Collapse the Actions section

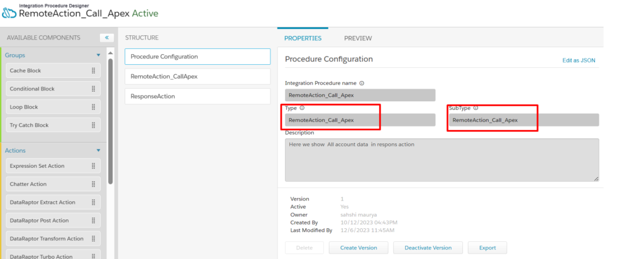98,150
